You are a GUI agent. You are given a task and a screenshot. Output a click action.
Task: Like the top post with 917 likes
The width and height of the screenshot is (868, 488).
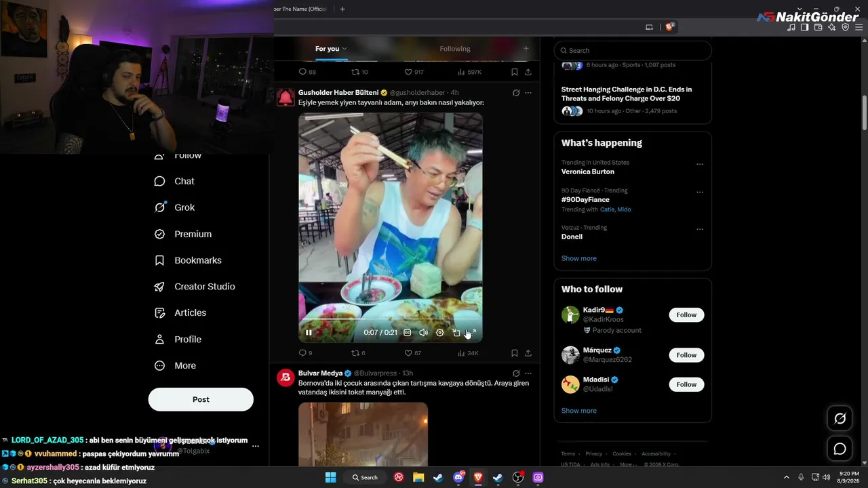[408, 72]
